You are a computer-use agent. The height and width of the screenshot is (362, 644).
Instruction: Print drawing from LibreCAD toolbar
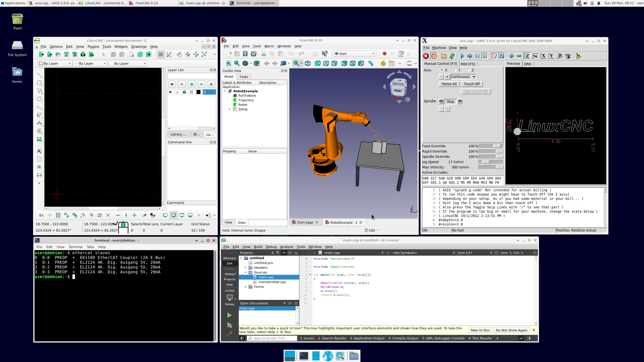tap(83, 54)
